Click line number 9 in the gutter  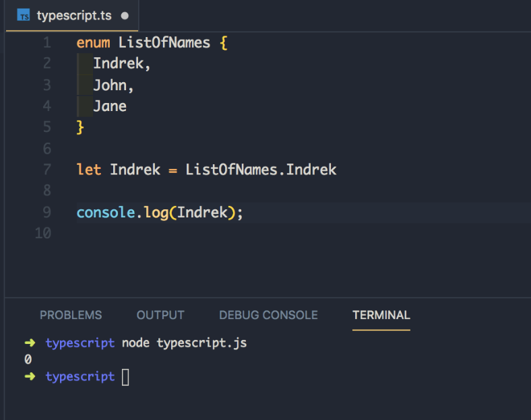[47, 213]
